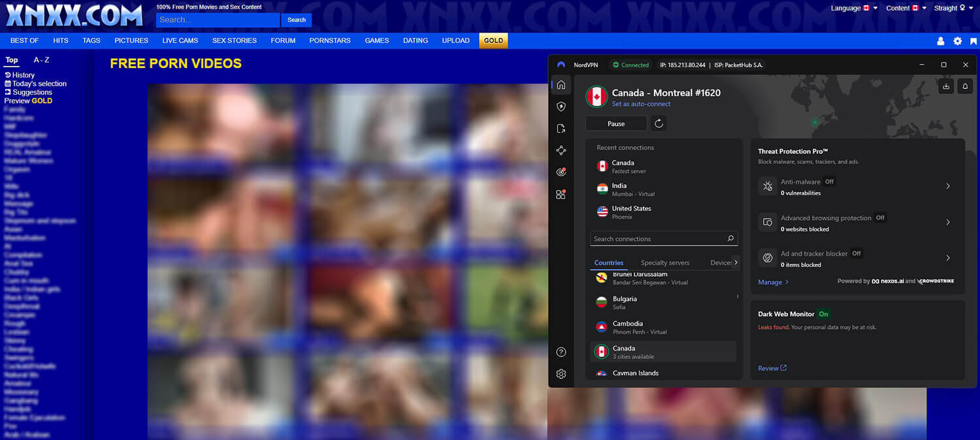The width and height of the screenshot is (980, 440).
Task: Expand the Anti-malware details chevron
Action: pyautogui.click(x=948, y=186)
